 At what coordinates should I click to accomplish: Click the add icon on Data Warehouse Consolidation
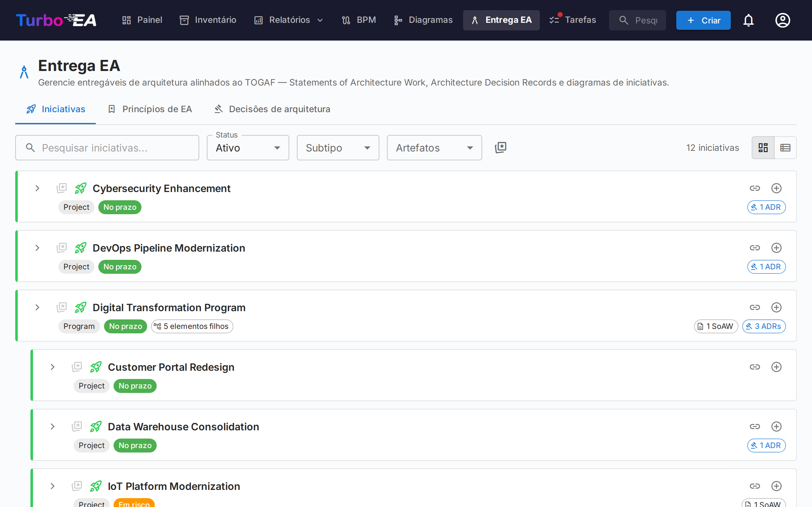(776, 427)
